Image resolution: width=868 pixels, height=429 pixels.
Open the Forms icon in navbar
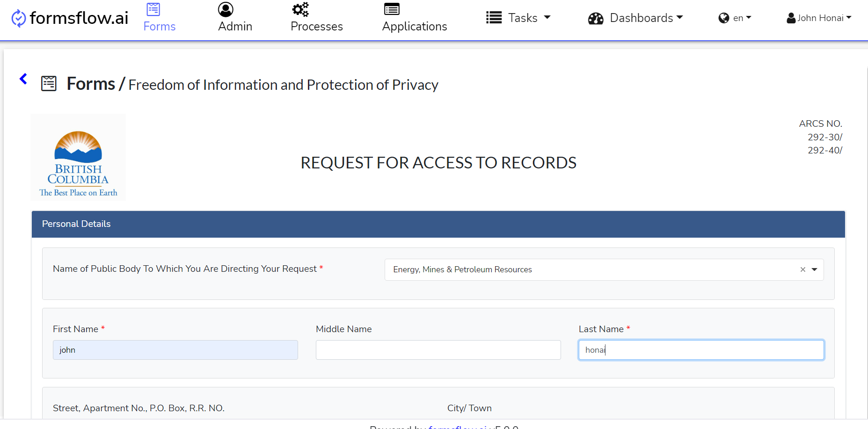point(153,9)
